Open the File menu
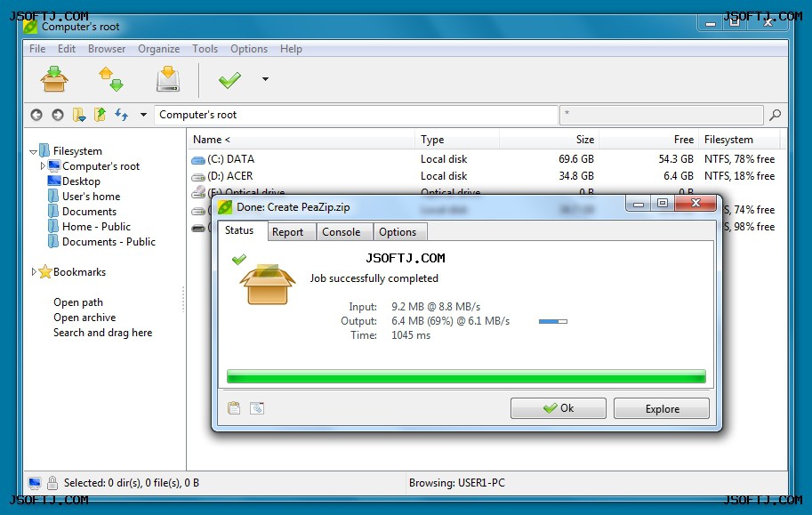The width and height of the screenshot is (812, 515). pyautogui.click(x=37, y=49)
